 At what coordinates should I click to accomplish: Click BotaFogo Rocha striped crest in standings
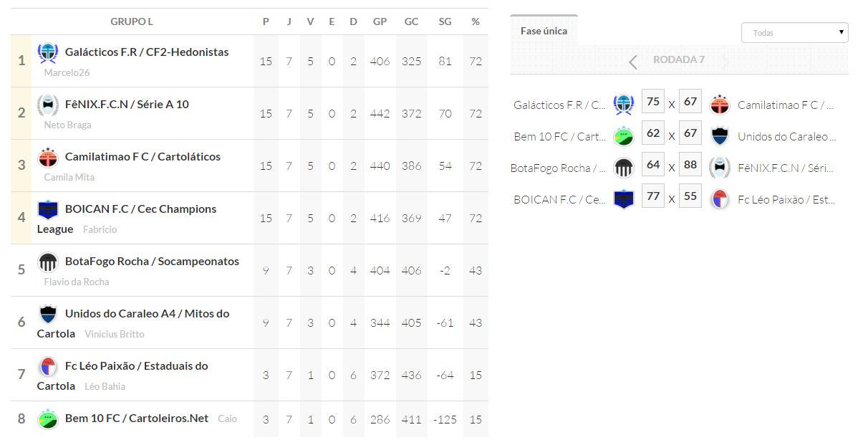point(47,262)
